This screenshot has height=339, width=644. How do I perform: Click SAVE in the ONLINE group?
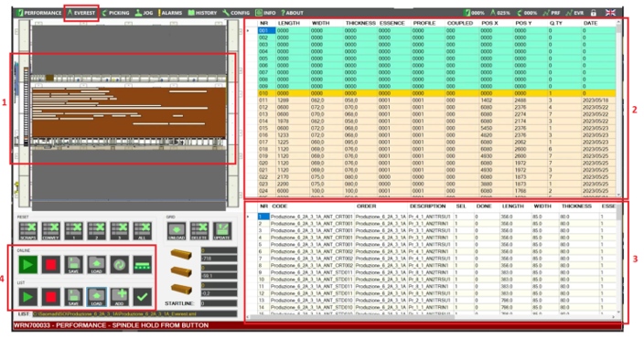(73, 265)
